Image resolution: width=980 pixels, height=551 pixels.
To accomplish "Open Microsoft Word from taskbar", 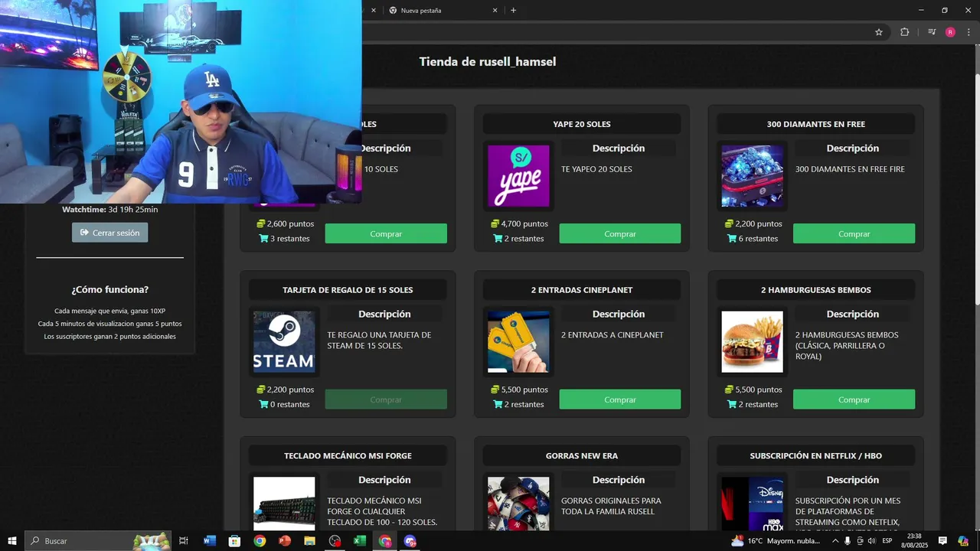I will pos(210,541).
